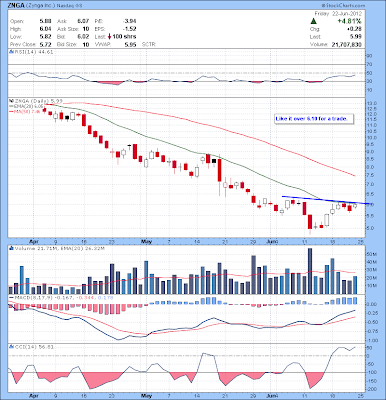Click the ZNGA (Daily) candlestick legend icon
386x400 pixels.
click(x=11, y=100)
